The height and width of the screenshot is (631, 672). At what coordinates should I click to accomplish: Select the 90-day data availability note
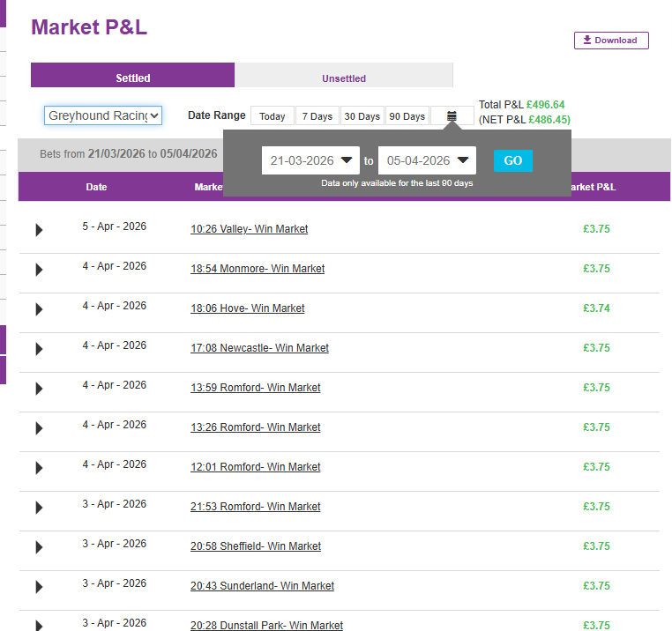pyautogui.click(x=397, y=183)
